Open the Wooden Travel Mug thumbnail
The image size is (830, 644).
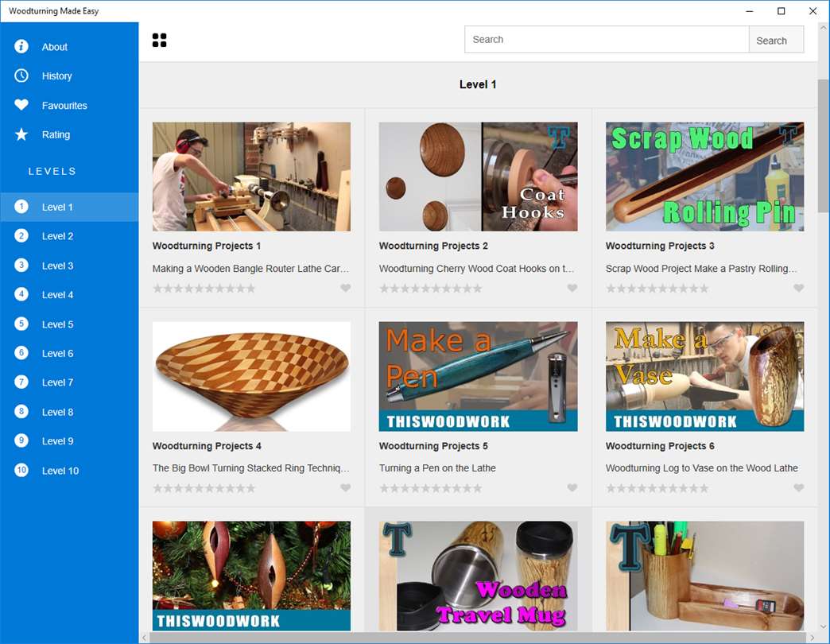pos(478,576)
